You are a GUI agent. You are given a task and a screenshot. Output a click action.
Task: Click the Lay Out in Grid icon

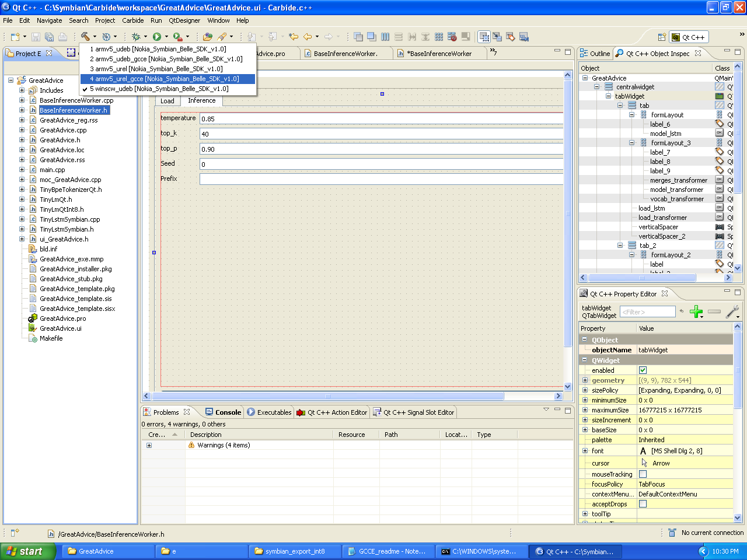[439, 37]
